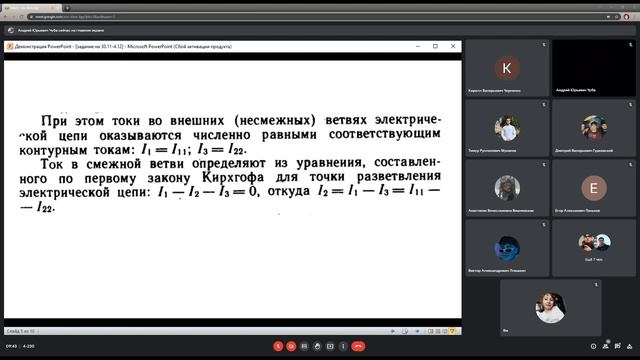Click muted mic icon on black presenter tile
The width and height of the screenshot is (640, 360).
point(630,44)
